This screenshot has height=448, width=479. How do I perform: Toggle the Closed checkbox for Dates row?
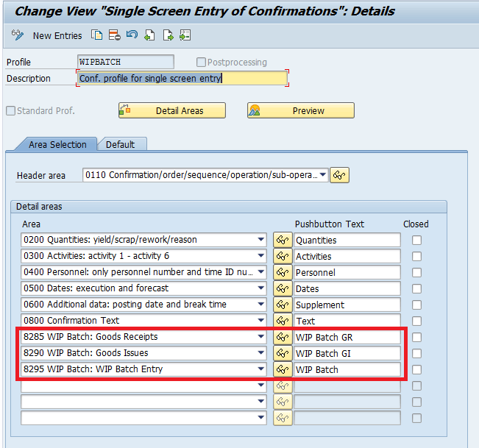[x=417, y=288]
